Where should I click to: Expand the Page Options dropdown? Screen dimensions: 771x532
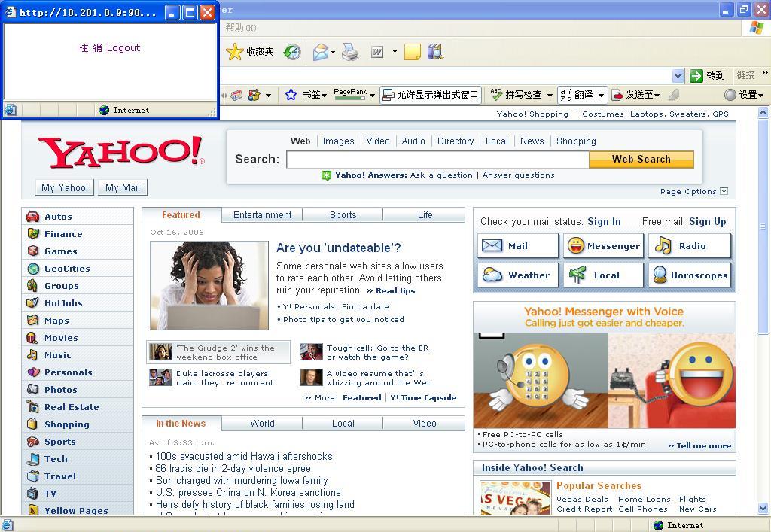coord(724,191)
